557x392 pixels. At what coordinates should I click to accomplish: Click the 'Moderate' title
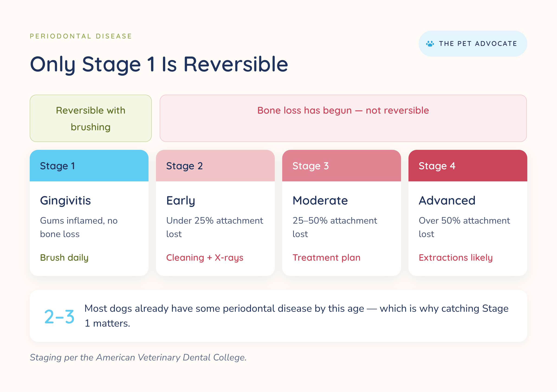coord(320,200)
